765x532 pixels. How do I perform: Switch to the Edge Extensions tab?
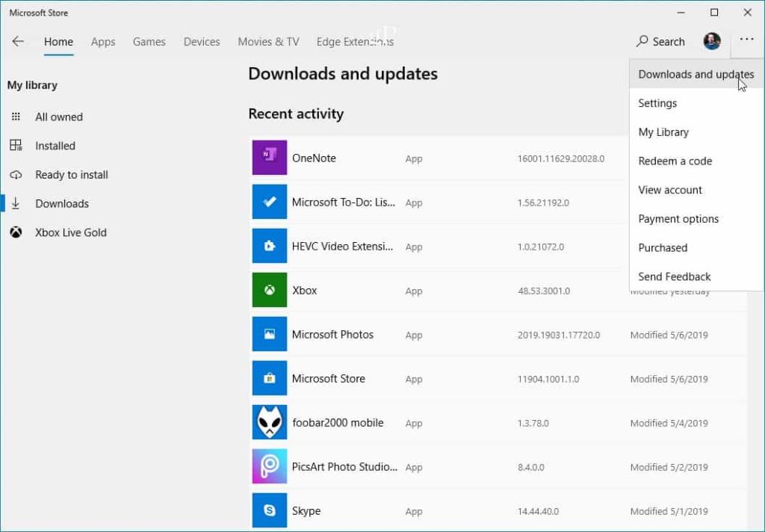pos(355,42)
